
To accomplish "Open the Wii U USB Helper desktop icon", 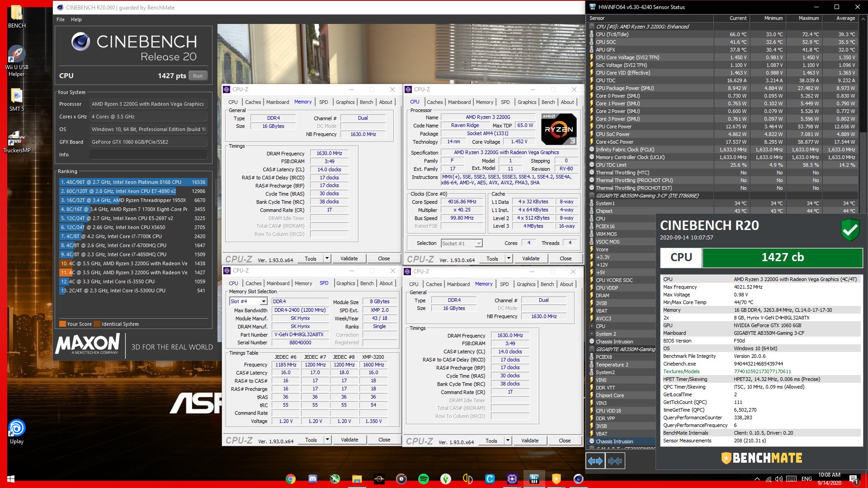I will 17,61.
